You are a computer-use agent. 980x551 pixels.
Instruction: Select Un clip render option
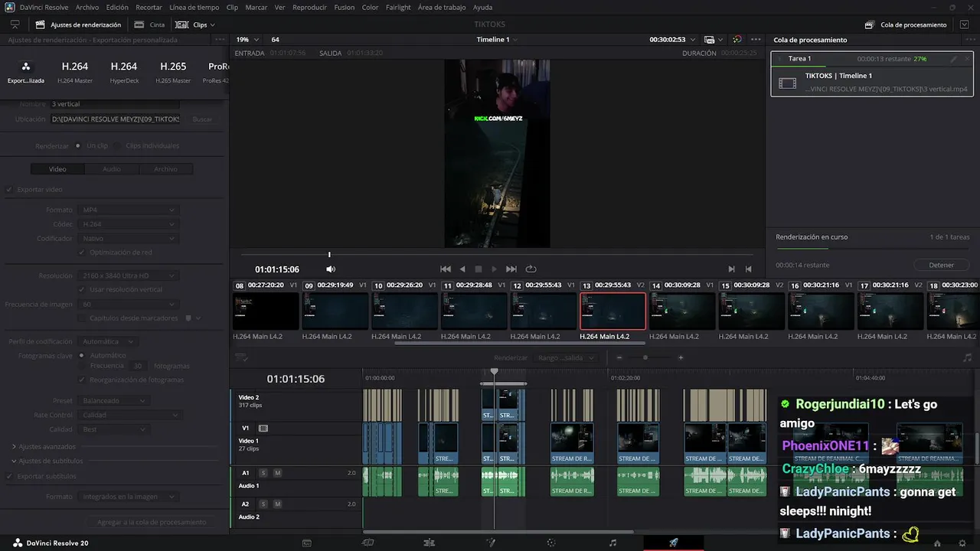(77, 145)
